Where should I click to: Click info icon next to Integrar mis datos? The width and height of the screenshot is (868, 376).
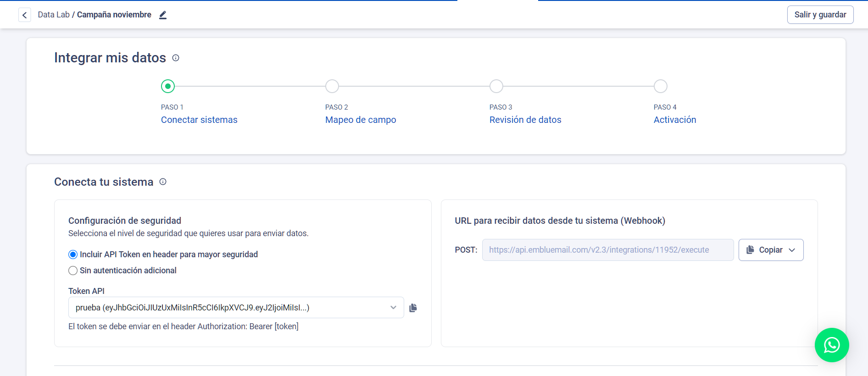pos(176,58)
